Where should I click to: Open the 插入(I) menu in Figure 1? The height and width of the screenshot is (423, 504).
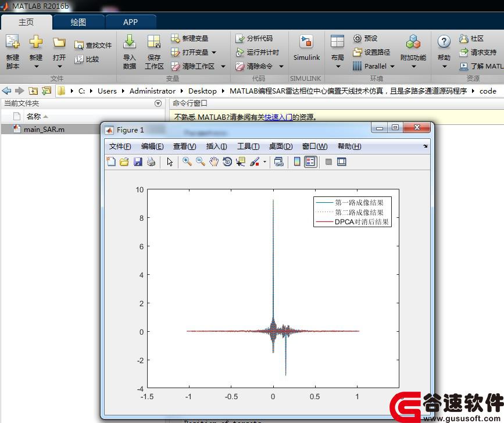(x=216, y=146)
